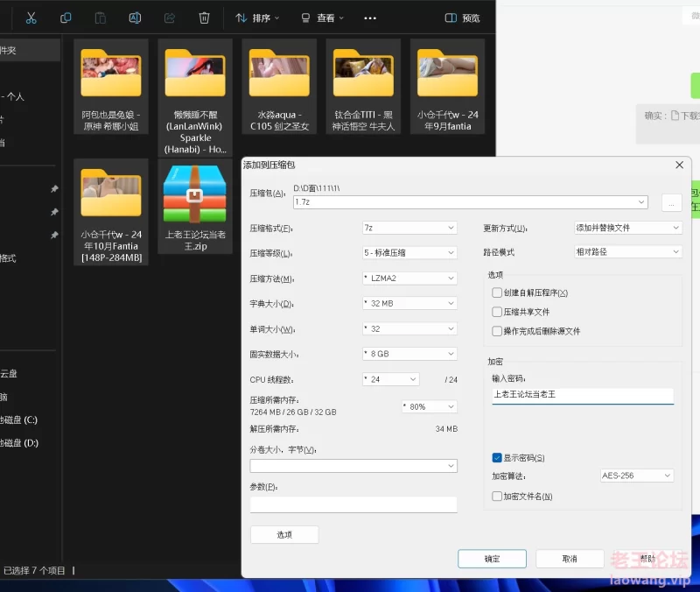Enable 加密文件名 checkbox
Screen dimensions: 700x592
(x=497, y=497)
